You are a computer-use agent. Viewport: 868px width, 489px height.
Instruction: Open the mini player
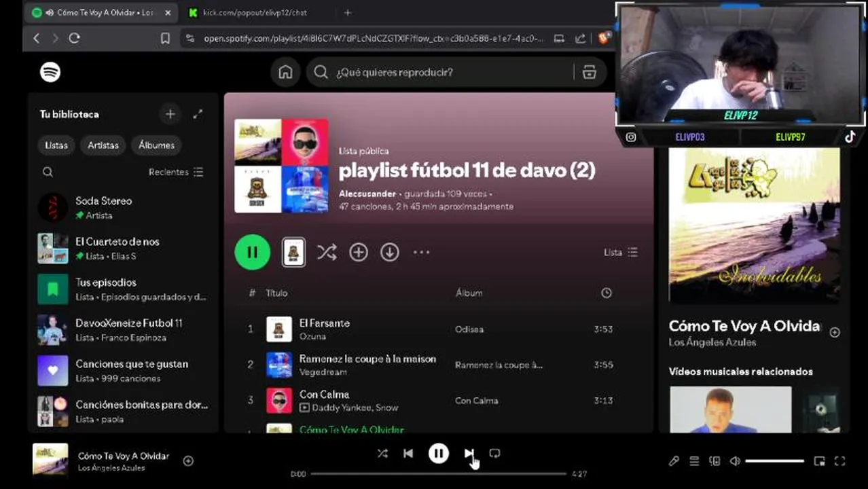click(x=820, y=461)
